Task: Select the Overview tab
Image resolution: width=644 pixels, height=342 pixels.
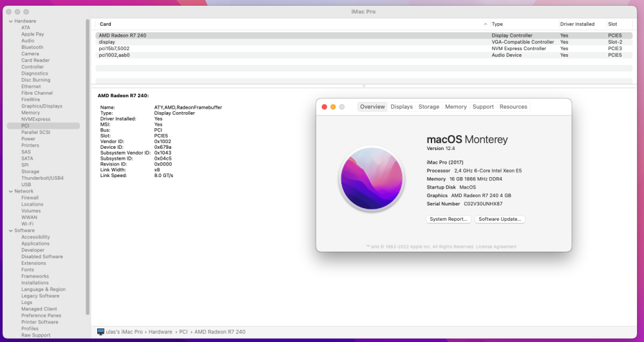Action: coord(372,107)
